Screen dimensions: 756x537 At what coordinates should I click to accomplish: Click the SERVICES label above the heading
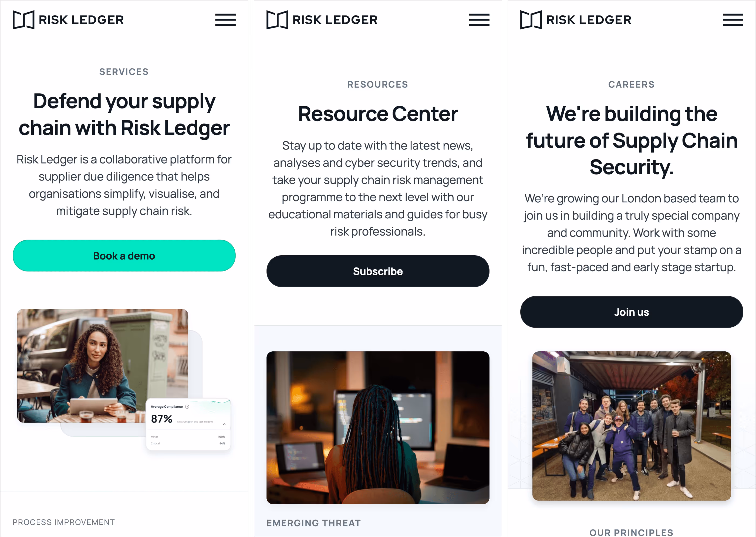click(x=124, y=72)
